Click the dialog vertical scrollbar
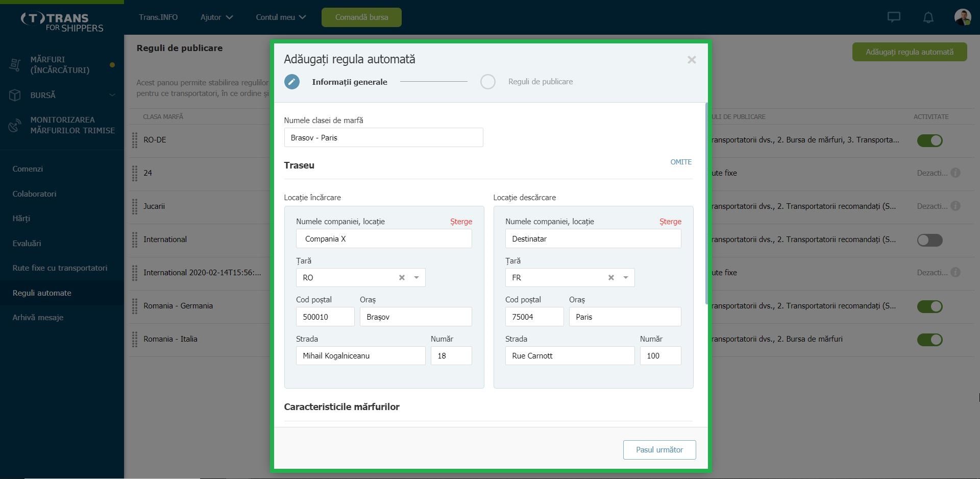This screenshot has height=479, width=980. [706, 203]
